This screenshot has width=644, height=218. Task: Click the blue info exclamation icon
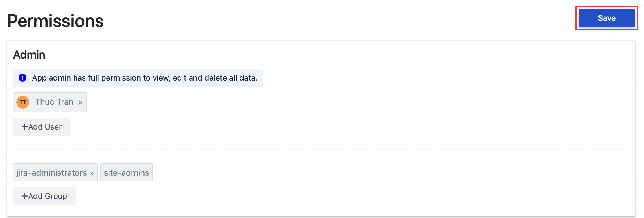22,78
